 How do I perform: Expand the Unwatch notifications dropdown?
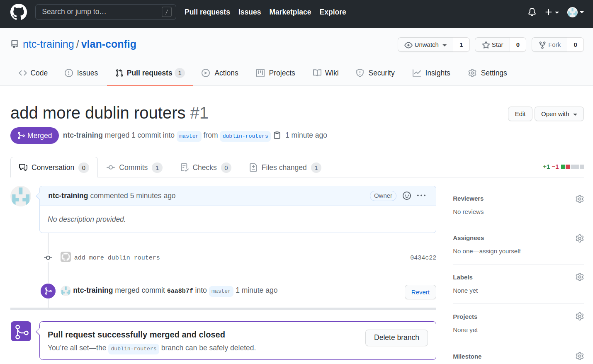[x=425, y=45]
